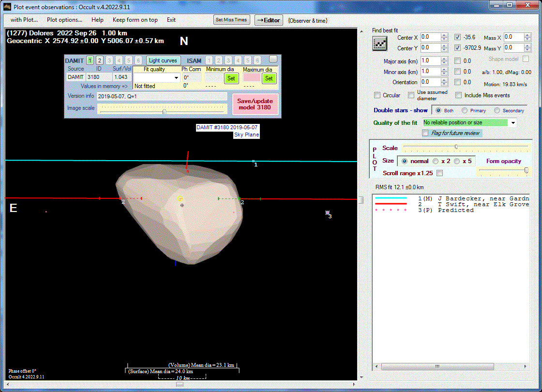This screenshot has height=392, width=542.
Task: Click the Set Miss Times button
Action: pyautogui.click(x=231, y=20)
